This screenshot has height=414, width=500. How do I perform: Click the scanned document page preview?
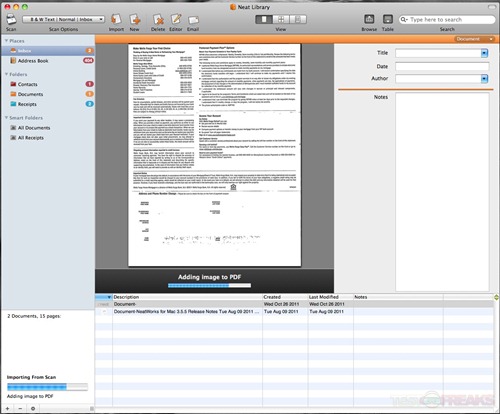pos(215,155)
